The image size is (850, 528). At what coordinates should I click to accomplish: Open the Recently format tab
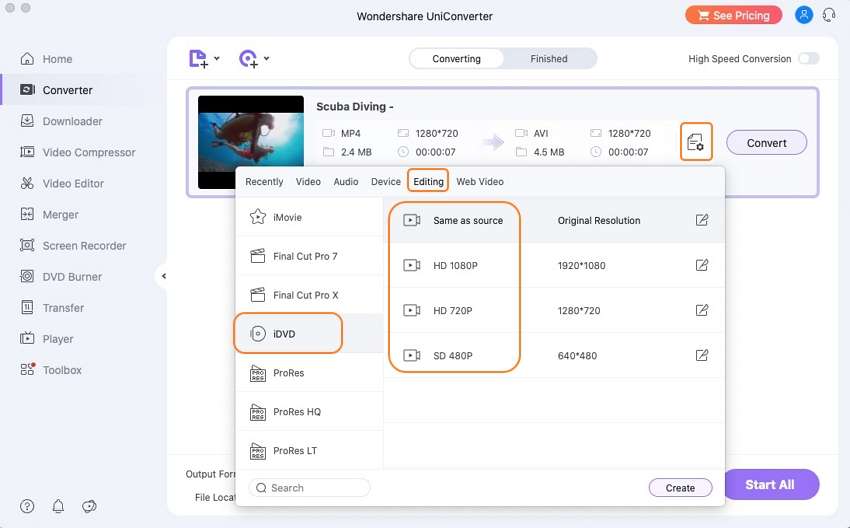(264, 182)
